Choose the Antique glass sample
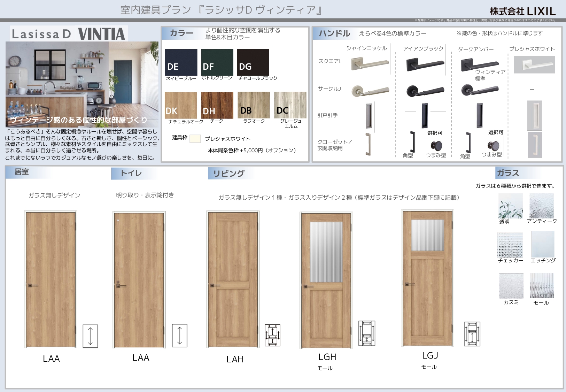The width and height of the screenshot is (566, 392). 542,206
